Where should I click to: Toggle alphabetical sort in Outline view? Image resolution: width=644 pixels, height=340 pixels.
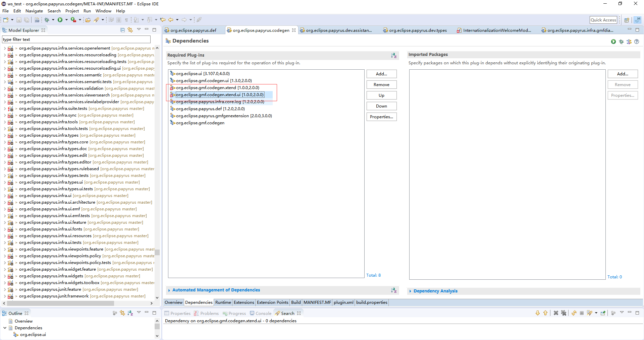[x=130, y=313]
